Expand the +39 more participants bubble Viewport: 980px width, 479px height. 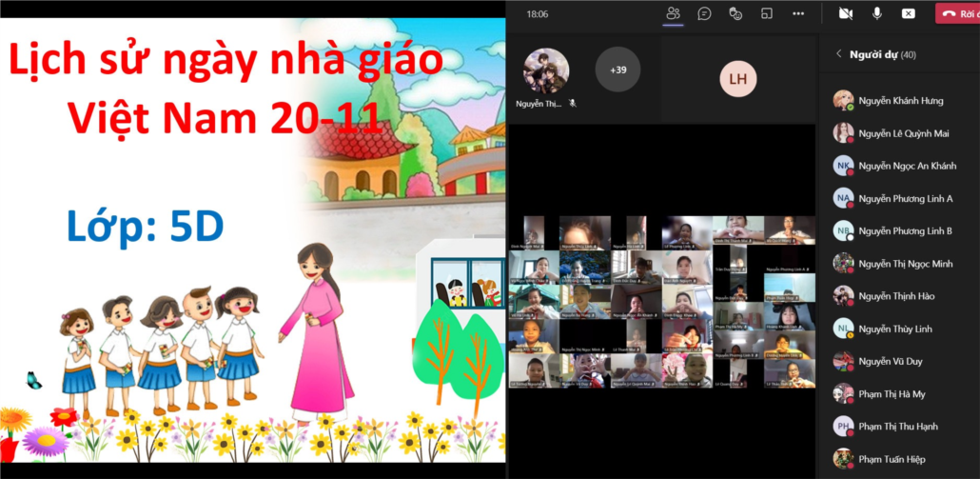pos(617,70)
